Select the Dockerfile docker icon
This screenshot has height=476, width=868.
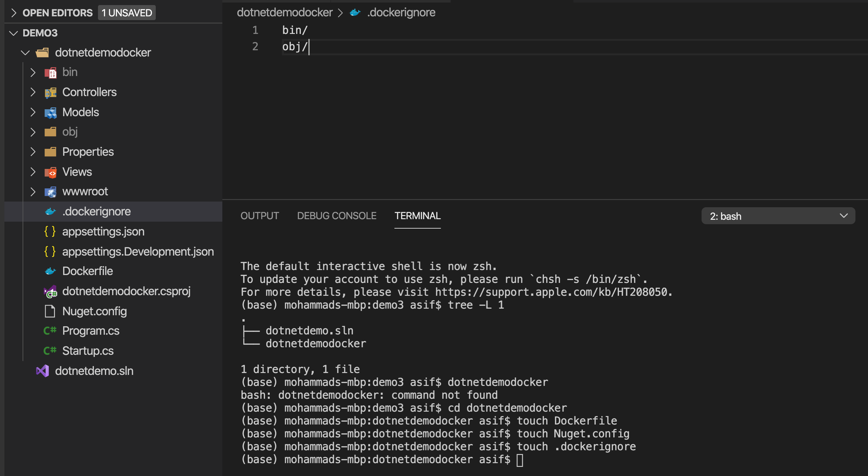[50, 271]
